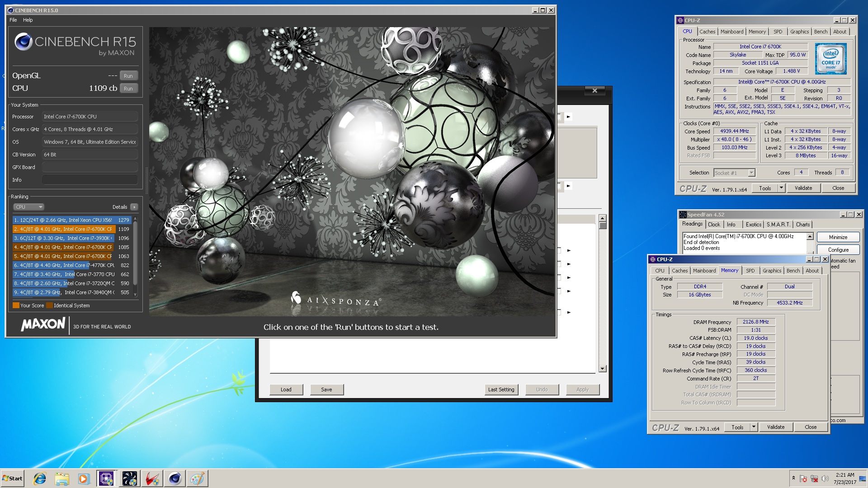
Task: Click the Memory CPU-Z window title icon
Action: pos(653,259)
